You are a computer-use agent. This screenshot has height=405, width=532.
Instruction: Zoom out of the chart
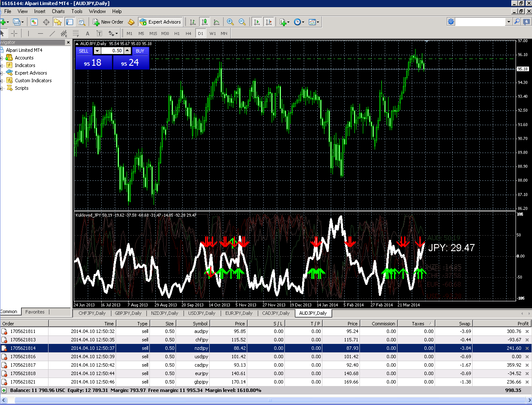tap(242, 22)
